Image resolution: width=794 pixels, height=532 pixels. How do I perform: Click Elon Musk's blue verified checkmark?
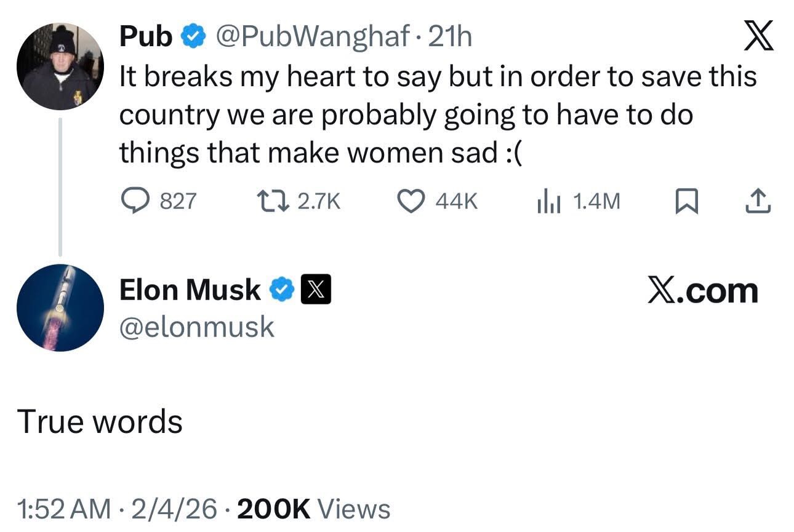pos(281,290)
